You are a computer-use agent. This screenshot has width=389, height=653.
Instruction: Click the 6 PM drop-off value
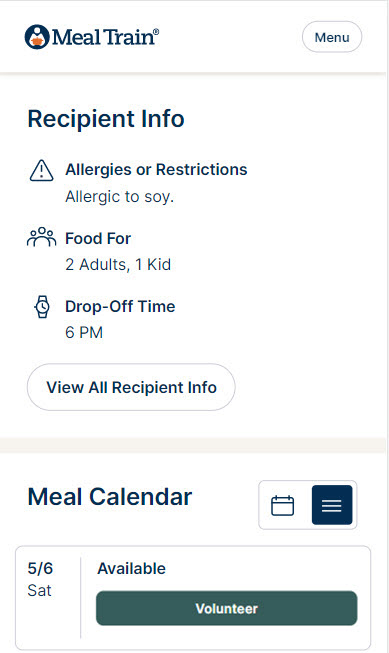tap(84, 332)
